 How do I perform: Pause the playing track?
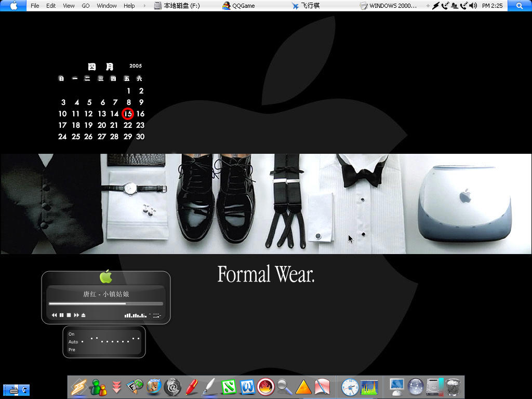61,315
